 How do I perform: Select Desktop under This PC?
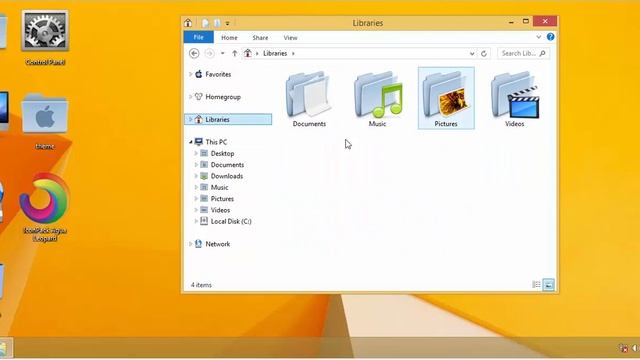(222, 153)
